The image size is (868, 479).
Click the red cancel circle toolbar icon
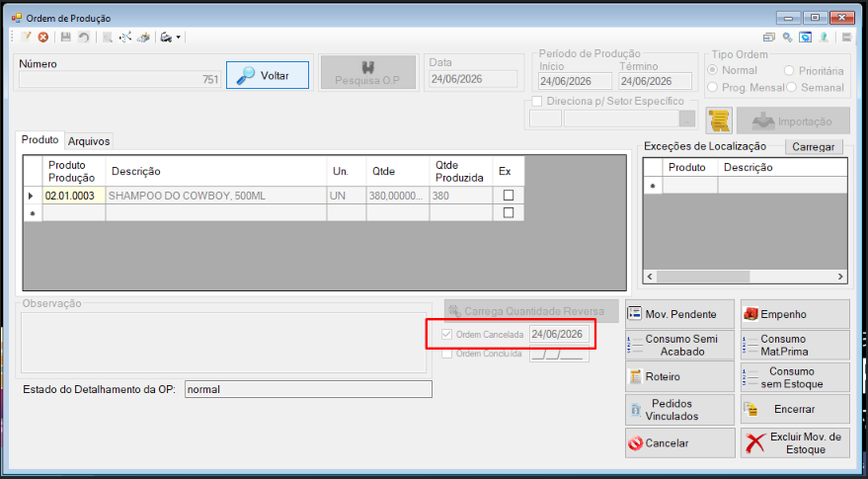[42, 38]
